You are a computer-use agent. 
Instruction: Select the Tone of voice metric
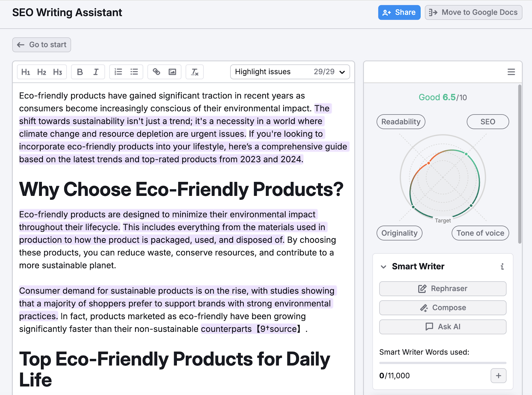[480, 233]
